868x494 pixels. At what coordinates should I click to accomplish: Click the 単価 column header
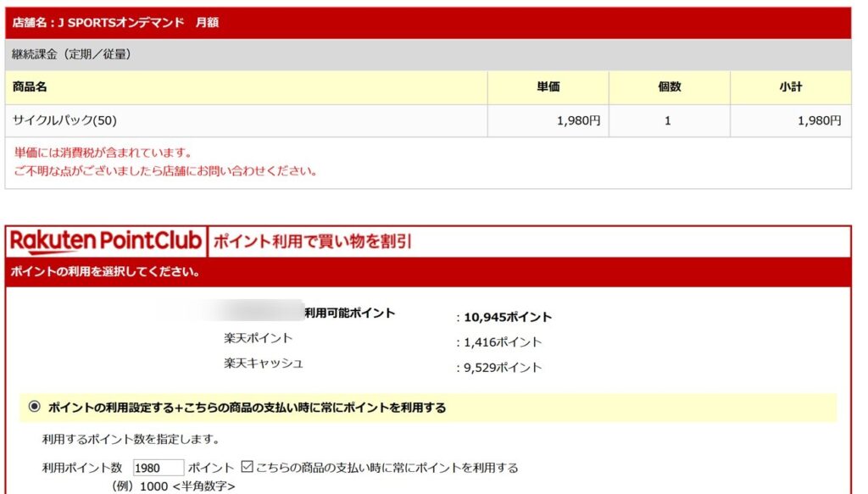548,86
